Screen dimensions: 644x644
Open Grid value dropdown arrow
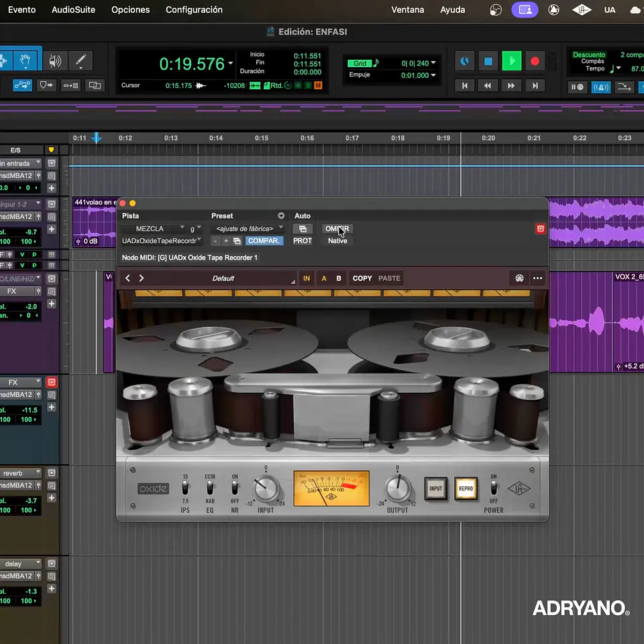click(433, 63)
